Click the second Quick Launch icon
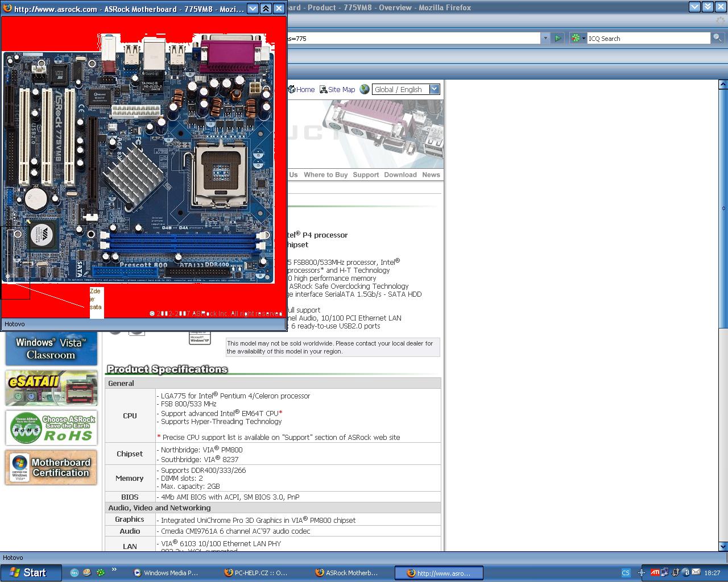This screenshot has width=728, height=582. [87, 572]
